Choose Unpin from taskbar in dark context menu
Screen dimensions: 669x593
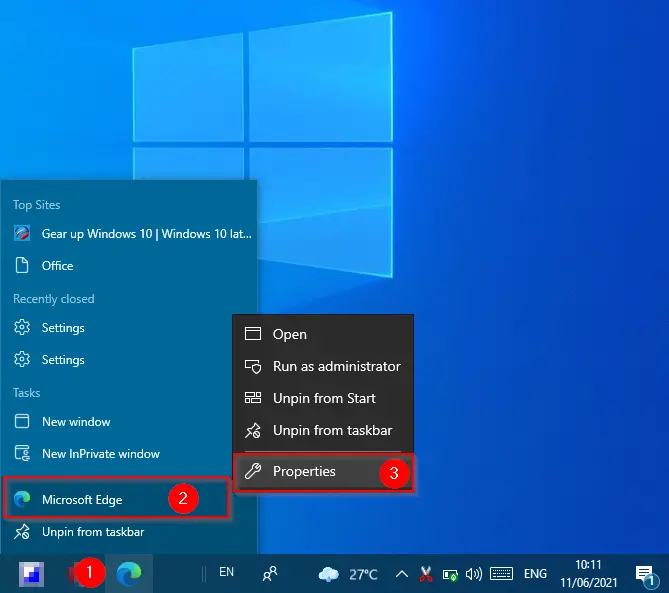click(323, 430)
